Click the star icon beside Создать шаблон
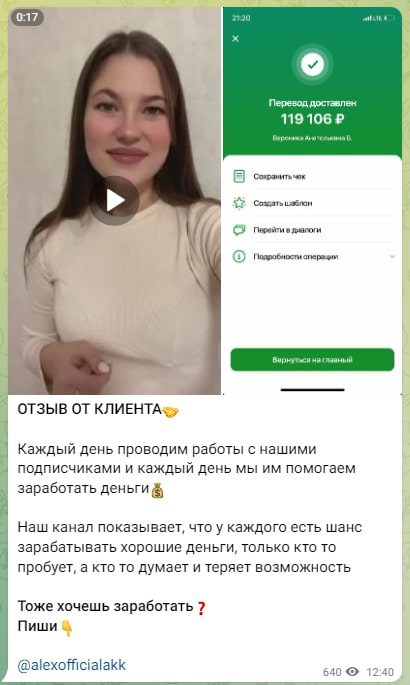This screenshot has width=410, height=685. (239, 203)
